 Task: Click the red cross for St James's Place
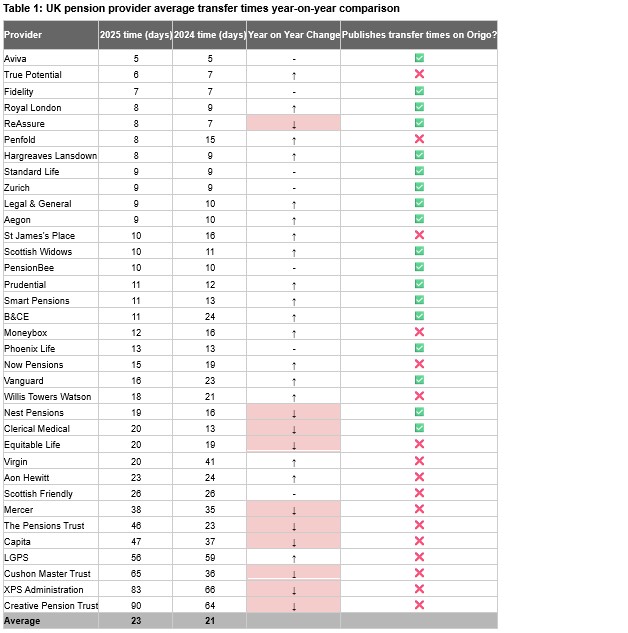click(419, 236)
